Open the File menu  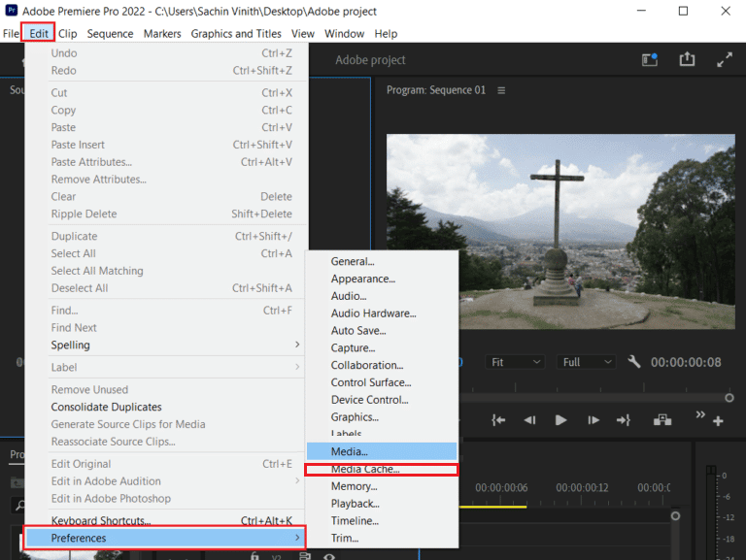click(x=11, y=34)
